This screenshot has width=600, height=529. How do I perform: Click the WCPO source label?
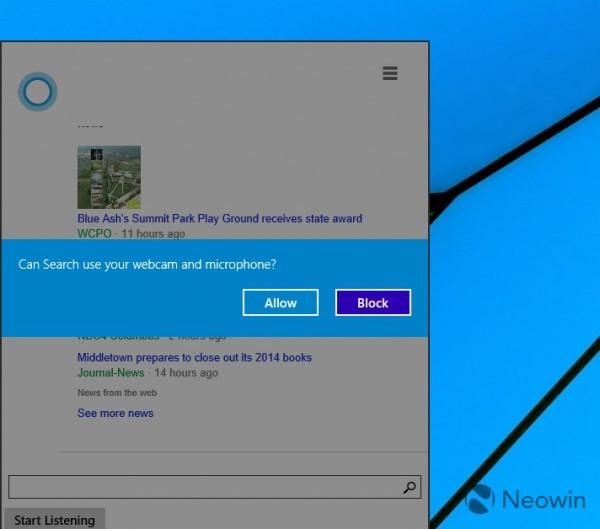pos(96,234)
